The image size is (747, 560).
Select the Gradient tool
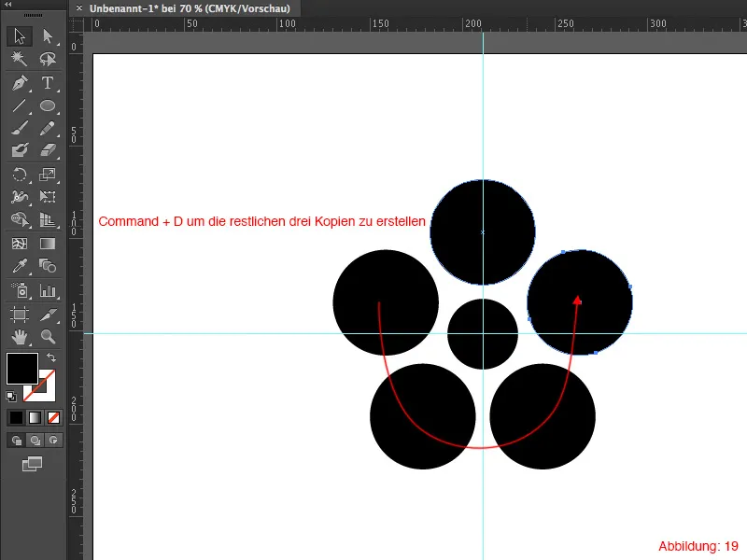click(48, 244)
